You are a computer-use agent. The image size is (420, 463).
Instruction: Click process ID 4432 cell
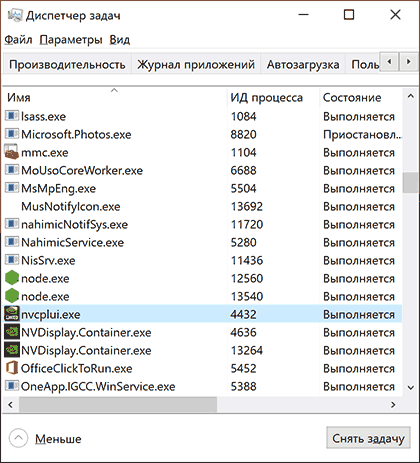244,314
